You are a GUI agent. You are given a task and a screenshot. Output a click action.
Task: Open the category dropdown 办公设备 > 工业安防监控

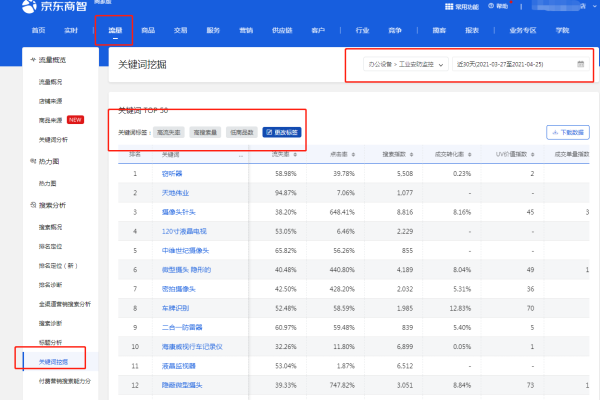point(405,64)
